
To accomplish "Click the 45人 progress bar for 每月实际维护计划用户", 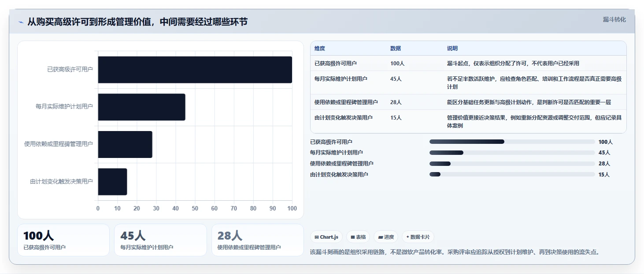I will (512, 153).
